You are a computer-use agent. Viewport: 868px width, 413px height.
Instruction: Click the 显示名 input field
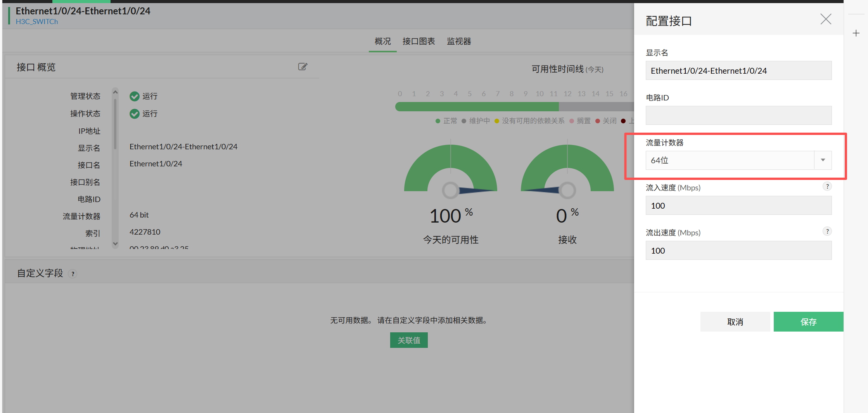[x=738, y=71]
